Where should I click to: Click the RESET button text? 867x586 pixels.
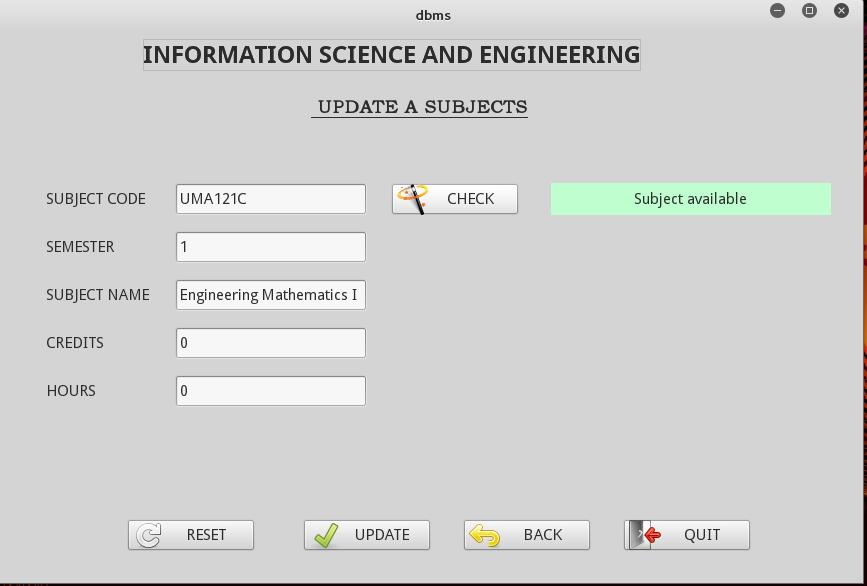(x=206, y=535)
